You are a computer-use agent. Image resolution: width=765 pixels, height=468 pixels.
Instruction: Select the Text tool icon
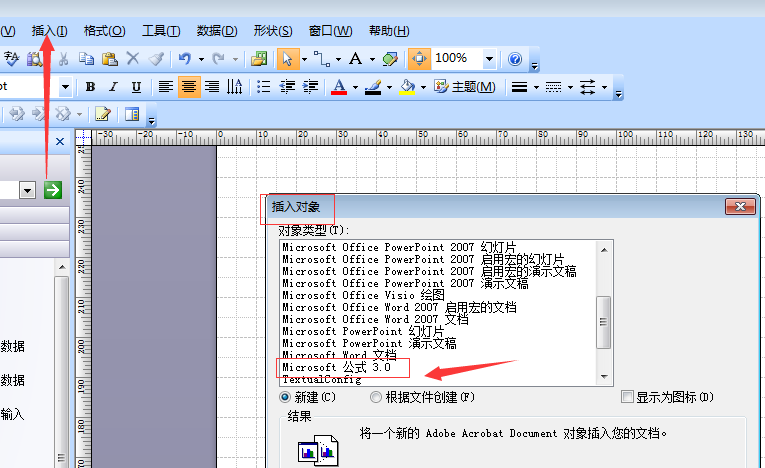355,59
